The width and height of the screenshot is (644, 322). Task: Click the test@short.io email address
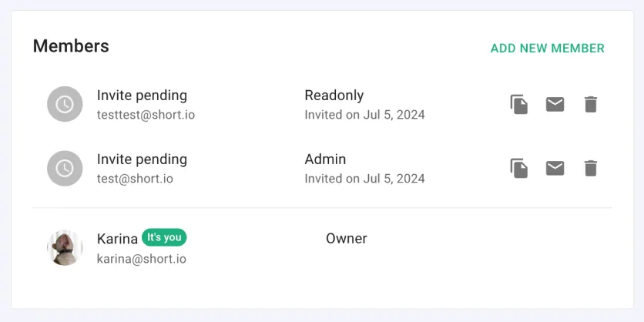[x=135, y=179]
